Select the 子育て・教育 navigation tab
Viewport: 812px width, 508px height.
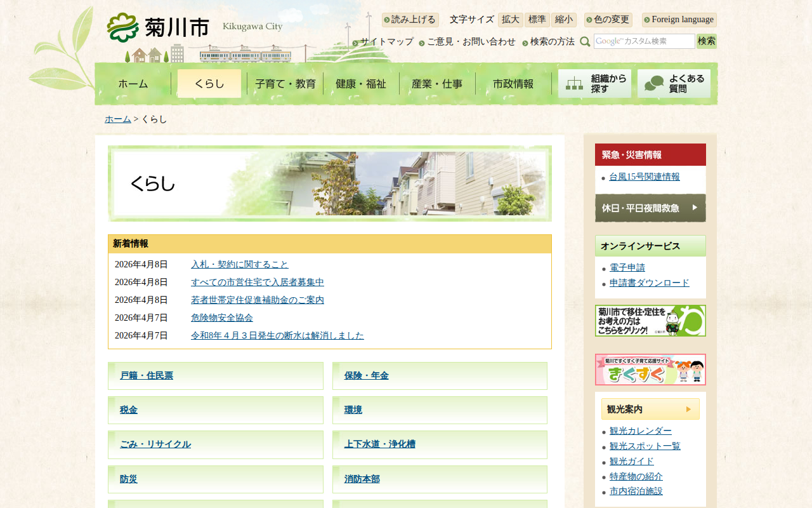pos(285,84)
